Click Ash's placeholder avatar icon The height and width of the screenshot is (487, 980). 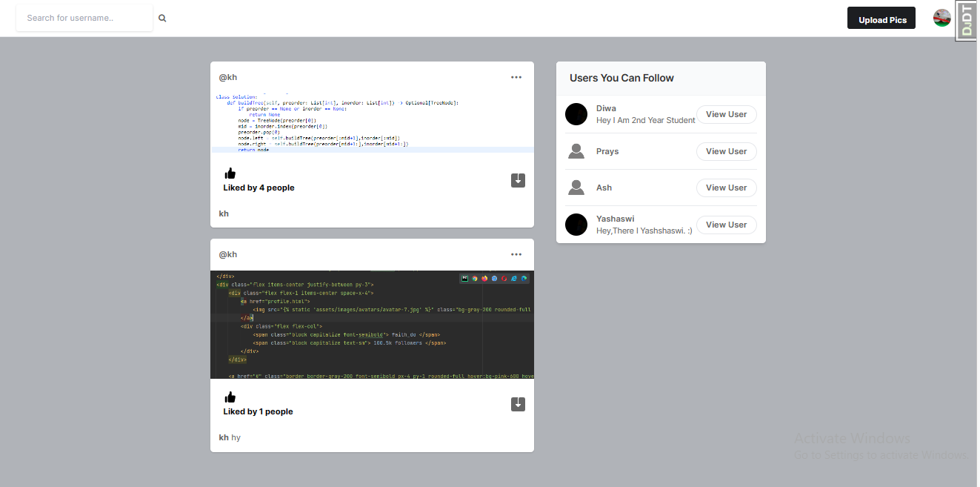pos(576,188)
